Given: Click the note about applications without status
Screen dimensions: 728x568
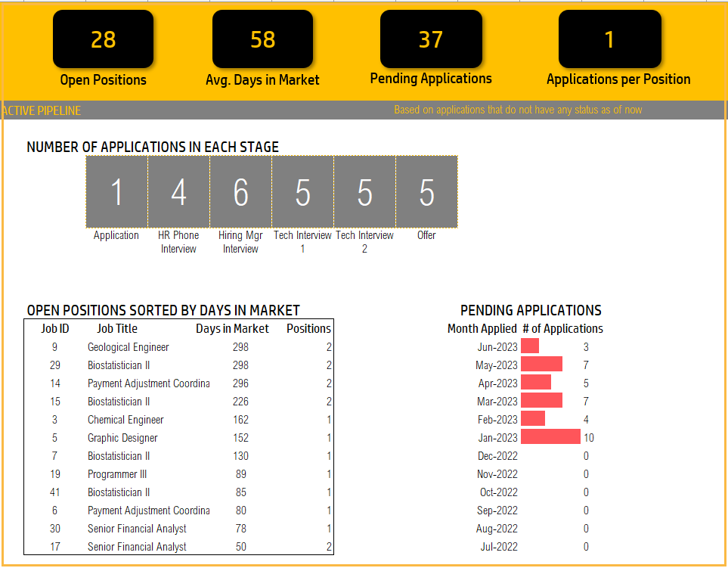Looking at the screenshot, I should point(518,110).
